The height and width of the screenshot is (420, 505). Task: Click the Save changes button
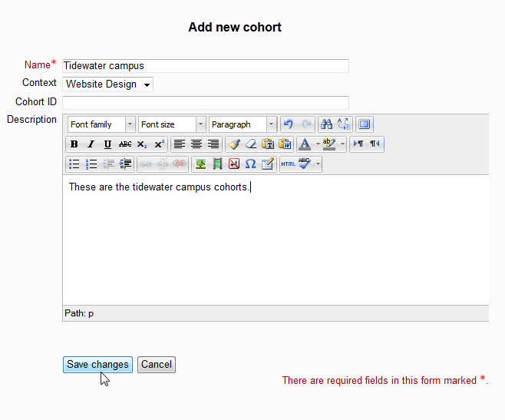97,365
